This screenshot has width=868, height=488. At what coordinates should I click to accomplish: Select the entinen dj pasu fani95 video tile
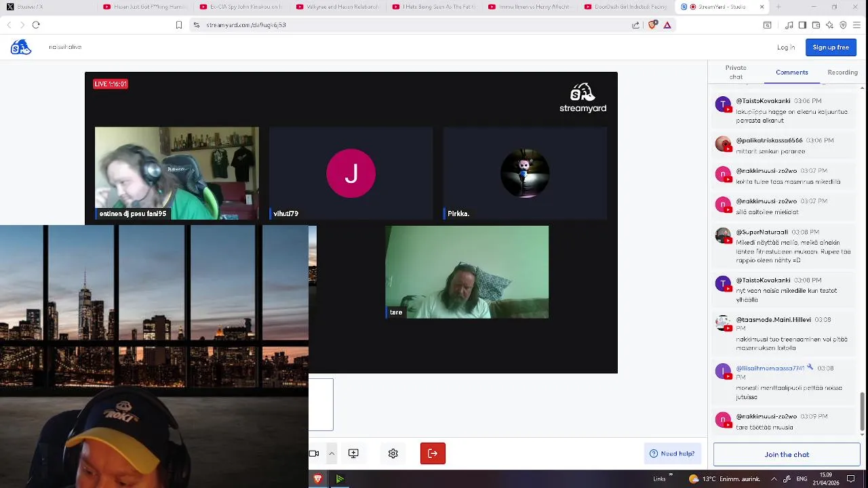177,174
